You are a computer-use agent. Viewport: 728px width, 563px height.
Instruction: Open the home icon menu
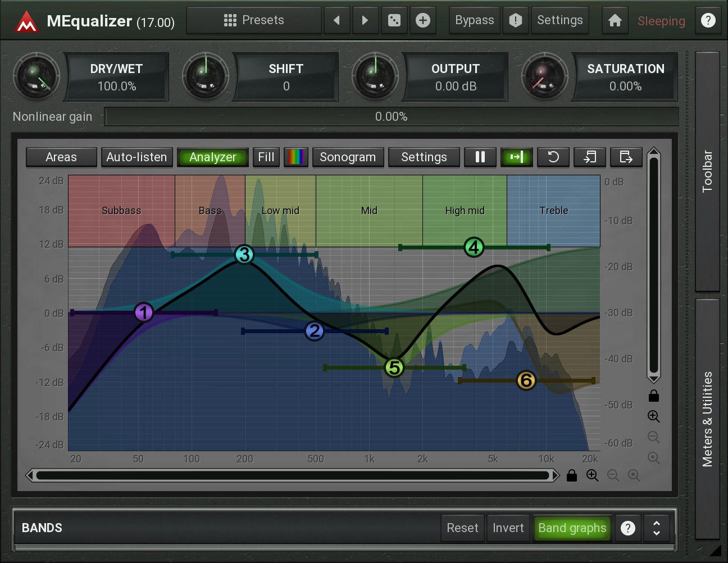[615, 21]
